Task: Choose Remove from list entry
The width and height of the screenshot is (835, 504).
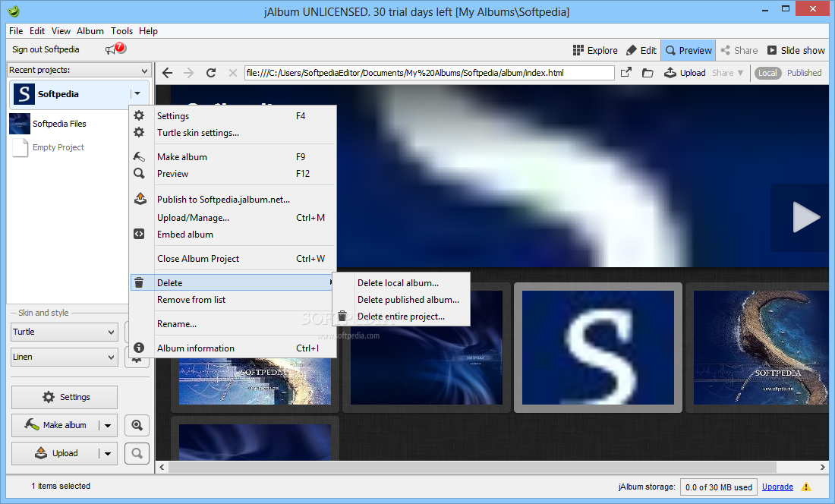Action: click(x=233, y=300)
